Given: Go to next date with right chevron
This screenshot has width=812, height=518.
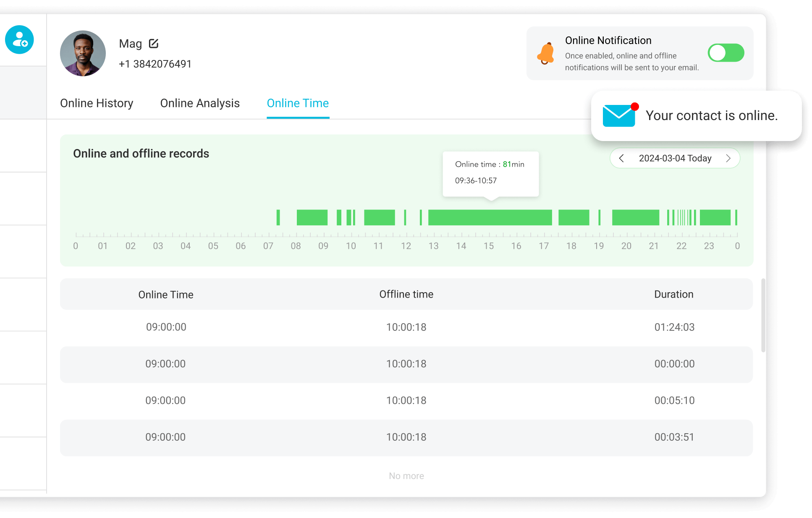Looking at the screenshot, I should pyautogui.click(x=728, y=158).
